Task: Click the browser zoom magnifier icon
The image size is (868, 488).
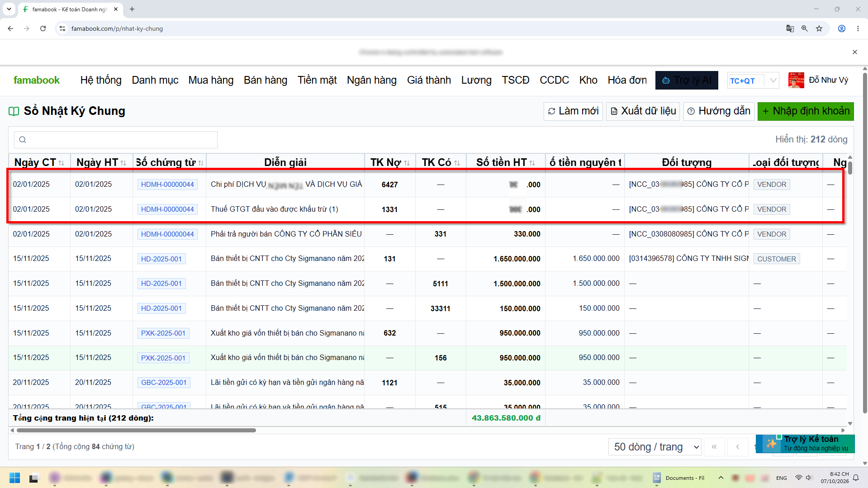Action: 805,28
